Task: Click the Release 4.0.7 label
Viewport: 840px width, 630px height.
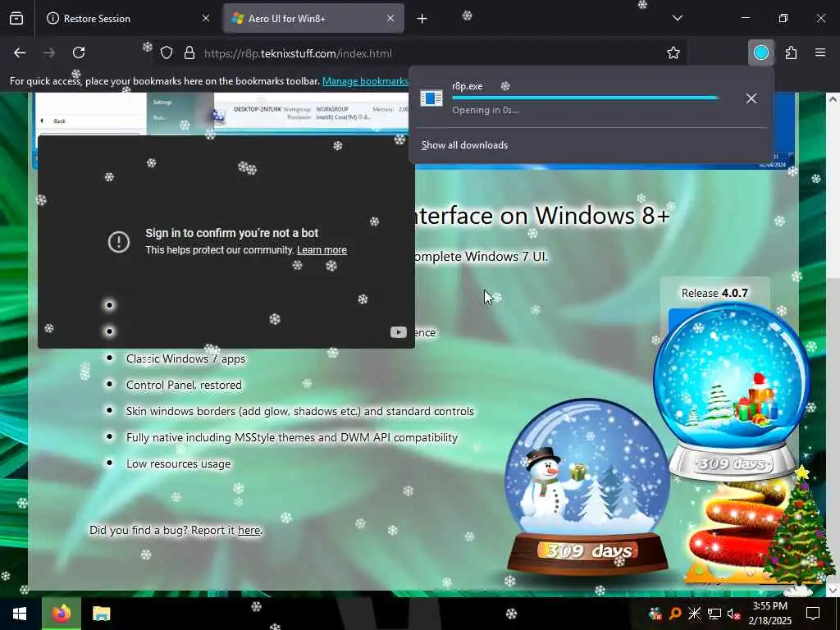Action: tap(714, 293)
